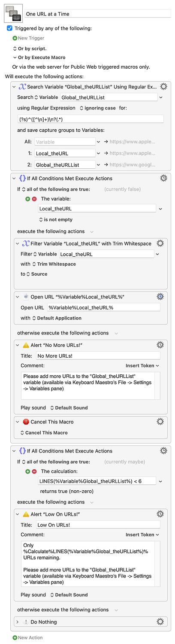Image resolution: width=175 pixels, height=644 pixels.
Task: Click the timeout clock icon on Open URL action
Action: pos(160,297)
